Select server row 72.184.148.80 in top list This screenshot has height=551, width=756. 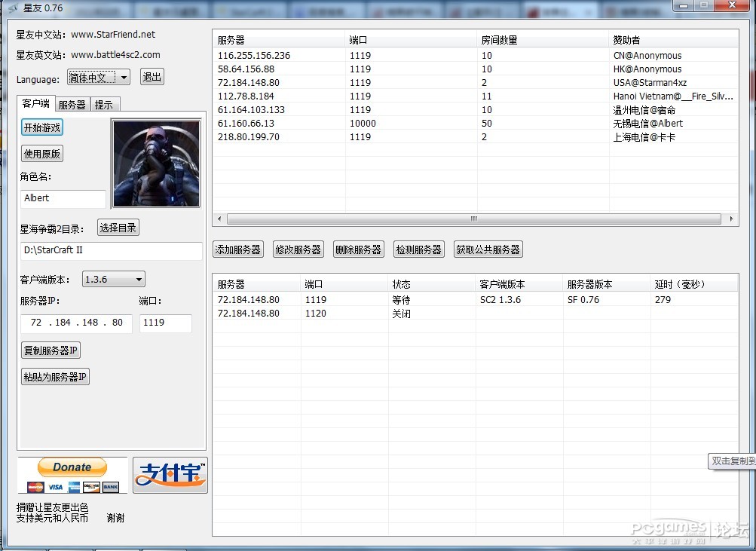click(x=476, y=82)
